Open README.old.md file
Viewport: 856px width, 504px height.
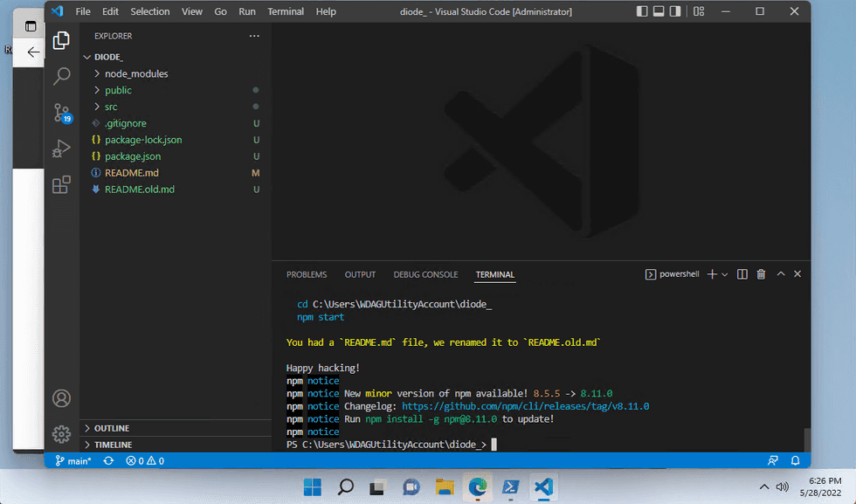pyautogui.click(x=176, y=190)
